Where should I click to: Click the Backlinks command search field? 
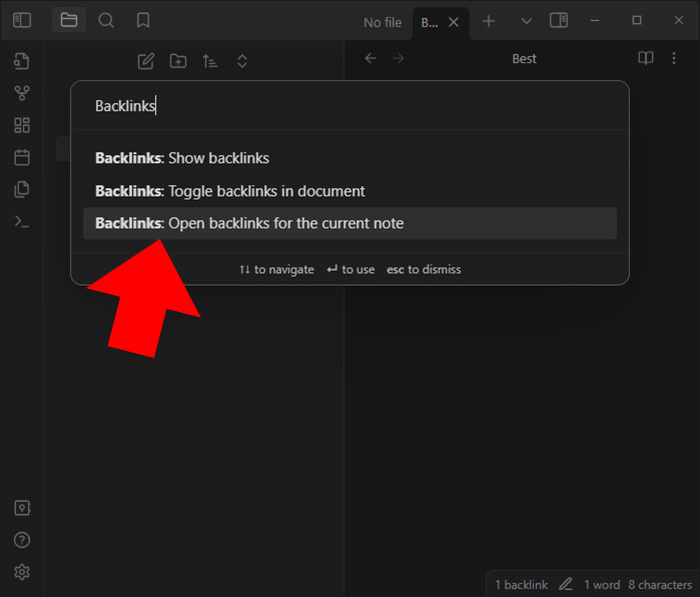[x=350, y=106]
